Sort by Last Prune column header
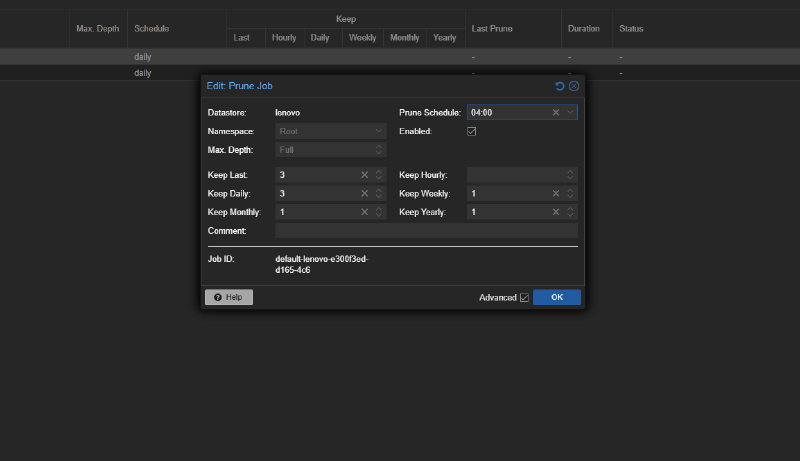This screenshot has height=461, width=800. pos(513,29)
